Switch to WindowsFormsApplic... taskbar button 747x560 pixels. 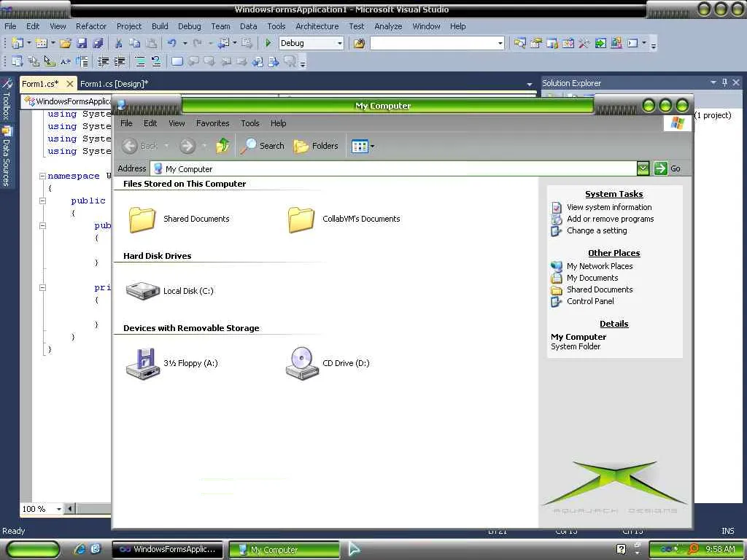167,549
